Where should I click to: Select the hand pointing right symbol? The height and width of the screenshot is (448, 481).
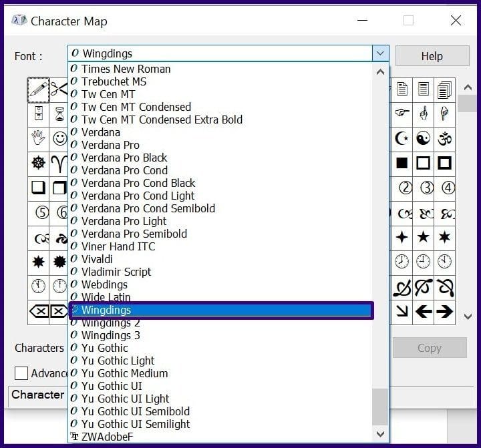402,114
